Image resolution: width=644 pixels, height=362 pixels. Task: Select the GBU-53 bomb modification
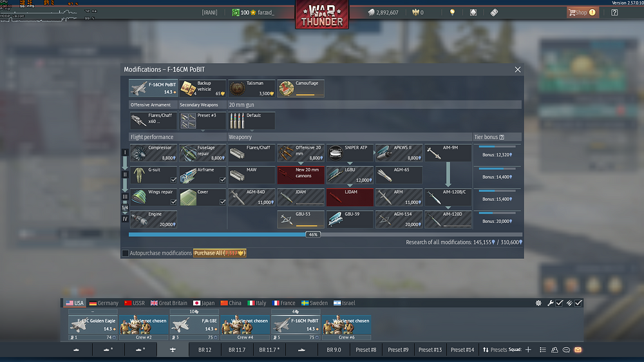(x=301, y=220)
